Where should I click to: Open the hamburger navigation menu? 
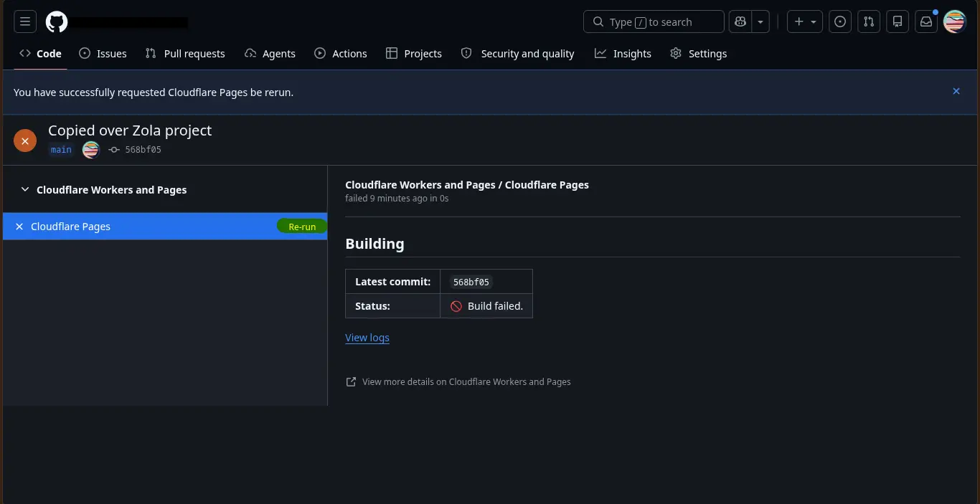25,22
